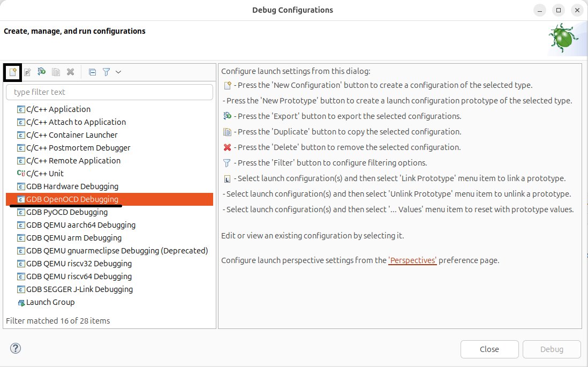This screenshot has width=588, height=367.
Task: Click the New Prototype toolbar icon
Action: [27, 72]
